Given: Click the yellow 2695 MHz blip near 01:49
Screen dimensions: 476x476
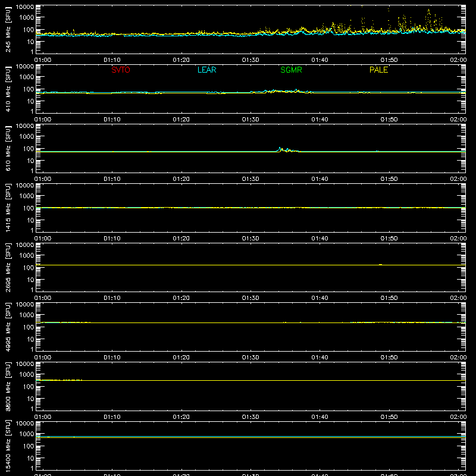Looking at the screenshot, I should [x=380, y=265].
